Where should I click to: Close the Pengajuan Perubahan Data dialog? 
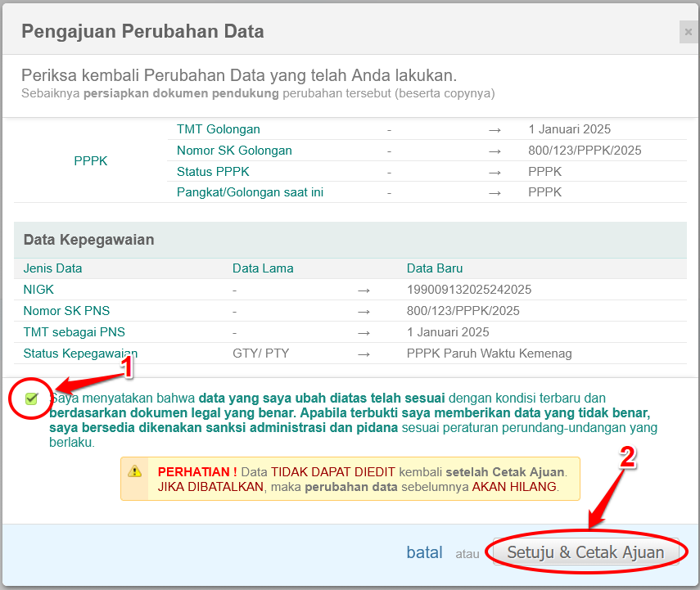[x=687, y=33]
